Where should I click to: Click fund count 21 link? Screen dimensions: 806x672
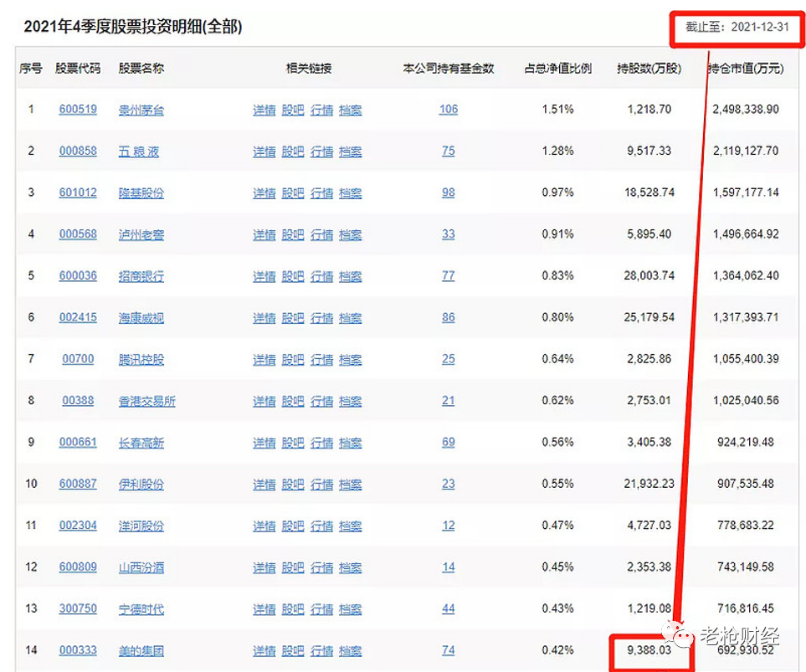click(x=449, y=401)
